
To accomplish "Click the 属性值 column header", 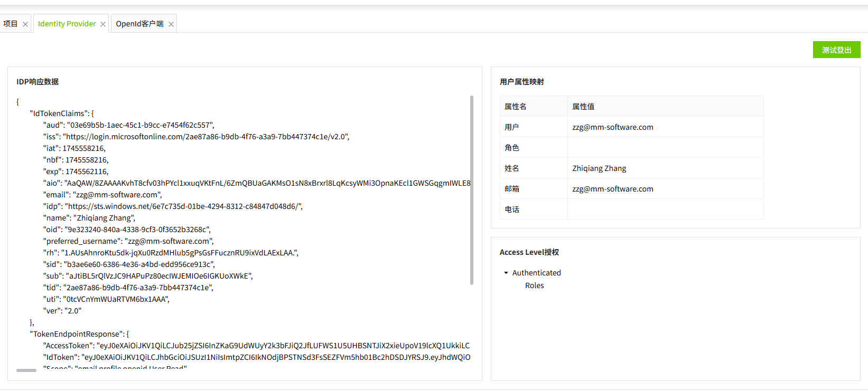I will (583, 107).
